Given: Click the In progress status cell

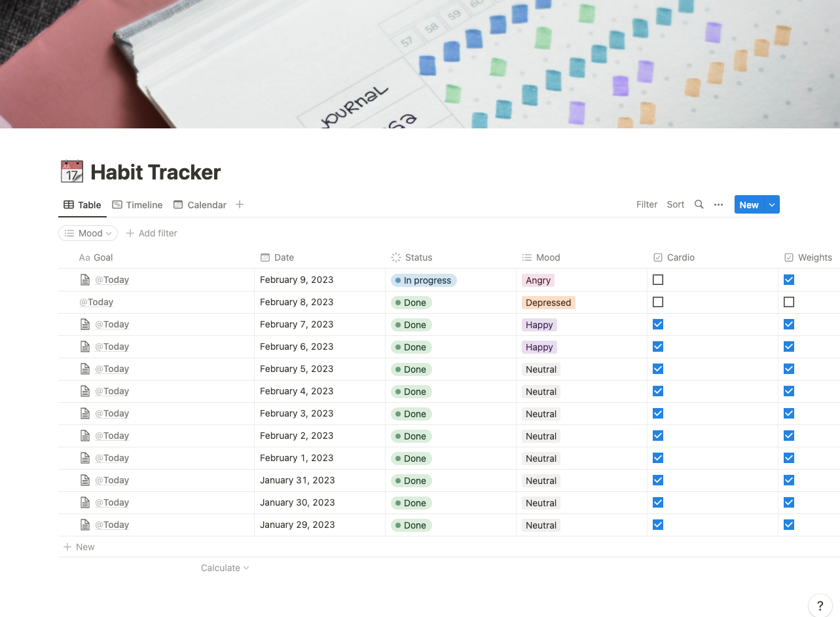Looking at the screenshot, I should coord(424,280).
